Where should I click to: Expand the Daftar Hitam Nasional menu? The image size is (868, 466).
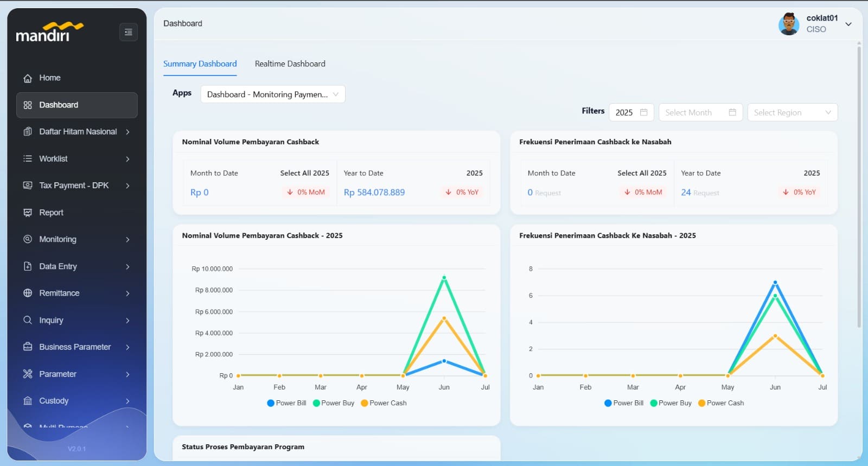click(77, 132)
